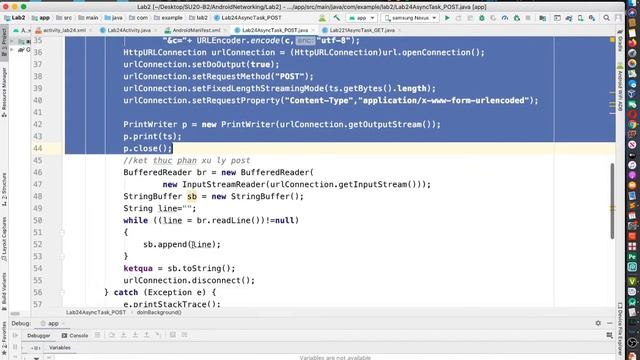This screenshot has height=360, width=640.
Task: Click the Project panel horizontal scrollbar
Action: click(x=15, y=313)
